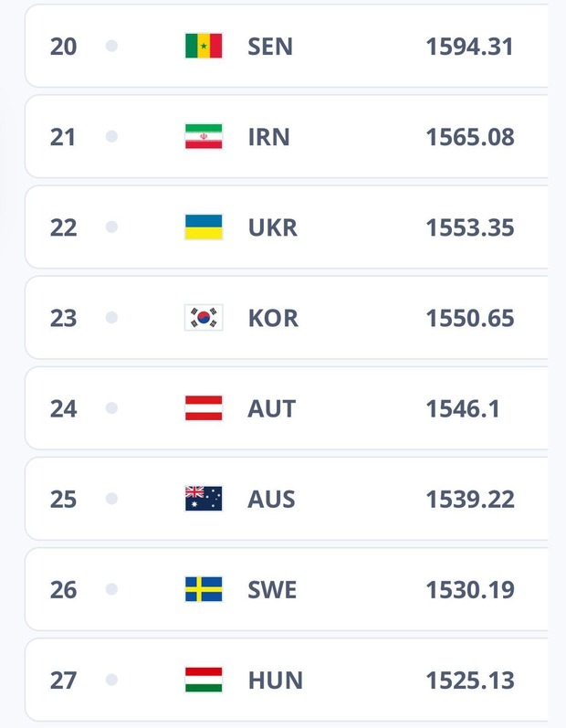Click the Austria flag icon
566x728 pixels.
click(x=204, y=408)
